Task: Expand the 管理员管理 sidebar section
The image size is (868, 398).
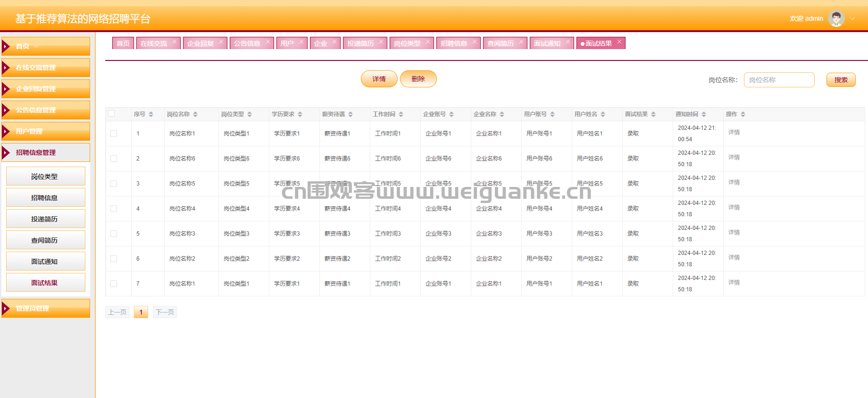Action: pyautogui.click(x=46, y=308)
